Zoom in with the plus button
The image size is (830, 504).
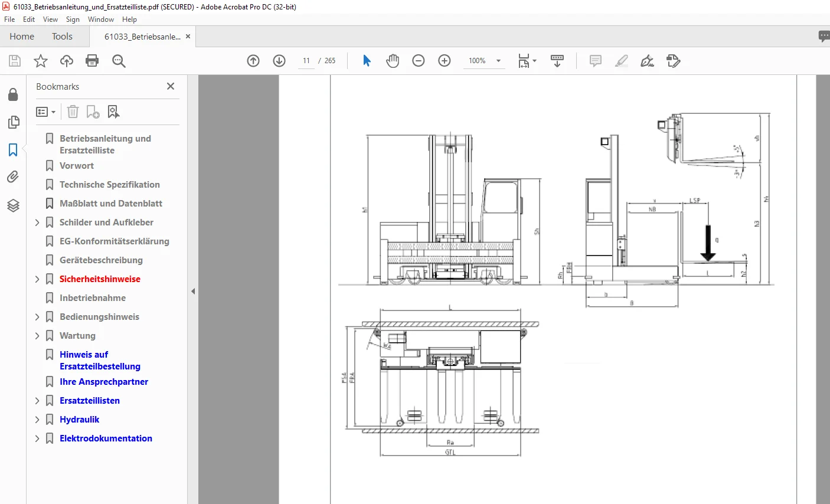(445, 61)
